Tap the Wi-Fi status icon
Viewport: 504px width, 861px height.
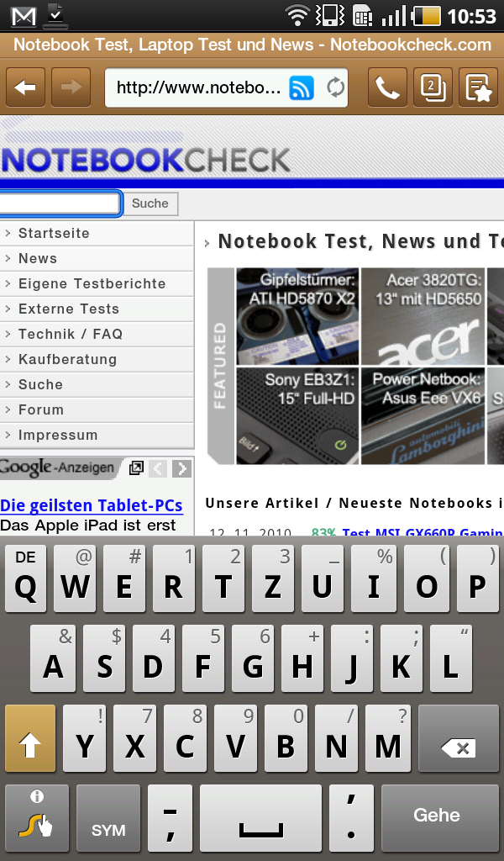click(x=297, y=15)
